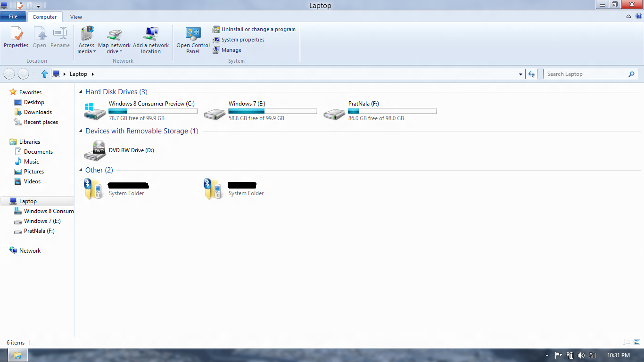Click the battery power icon in tray
This screenshot has height=362, width=644.
(x=570, y=355)
